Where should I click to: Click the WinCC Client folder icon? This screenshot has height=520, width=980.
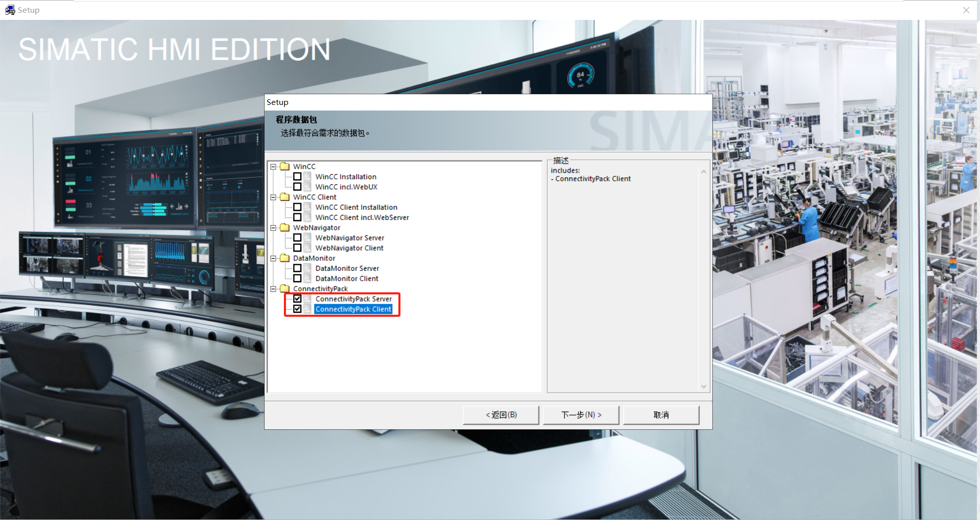pos(285,197)
